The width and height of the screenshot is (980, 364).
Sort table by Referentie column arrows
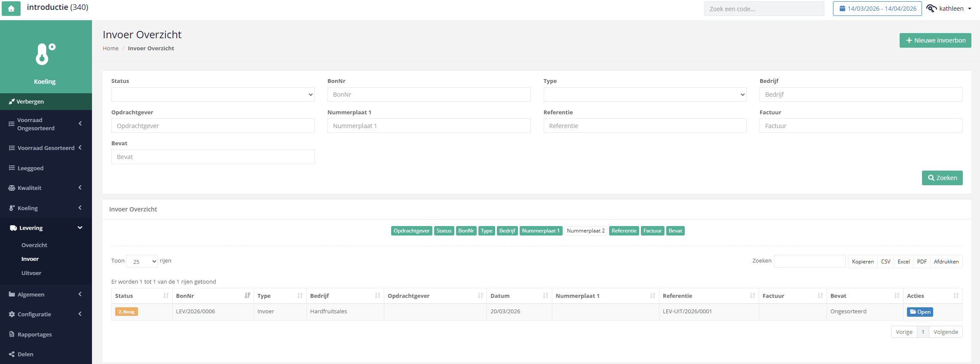point(753,296)
